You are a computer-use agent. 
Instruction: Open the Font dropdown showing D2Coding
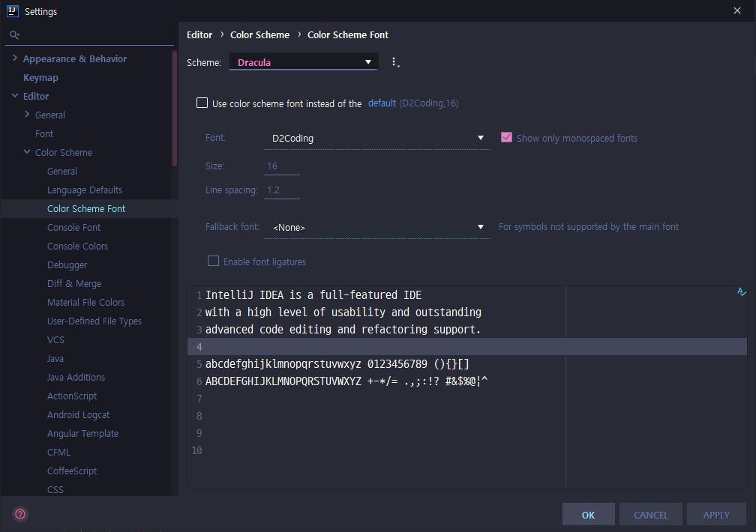click(x=377, y=139)
